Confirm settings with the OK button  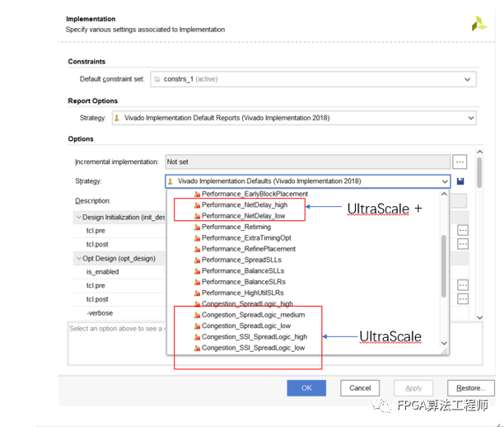coord(306,387)
